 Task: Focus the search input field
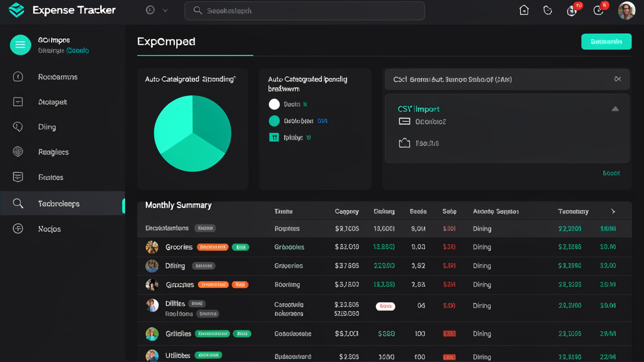pyautogui.click(x=304, y=11)
